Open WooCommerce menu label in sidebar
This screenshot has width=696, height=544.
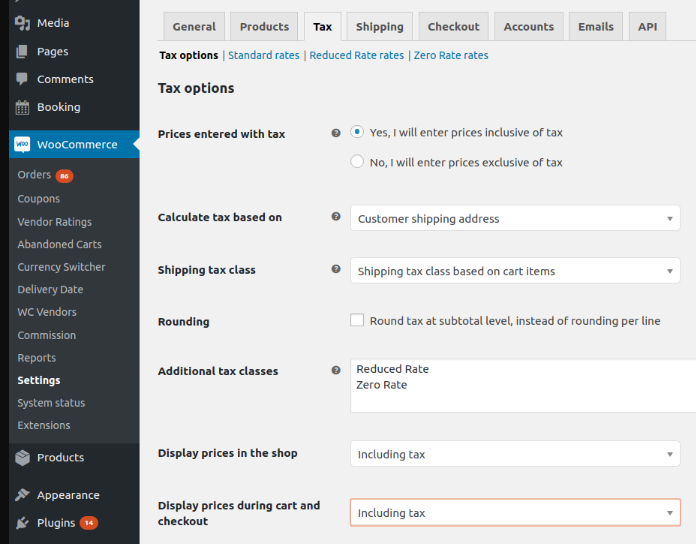(x=77, y=145)
